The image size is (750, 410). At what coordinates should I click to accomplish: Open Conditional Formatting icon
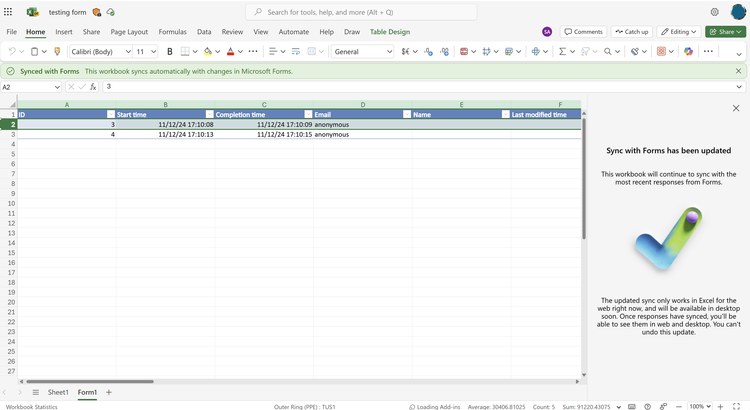(x=463, y=51)
